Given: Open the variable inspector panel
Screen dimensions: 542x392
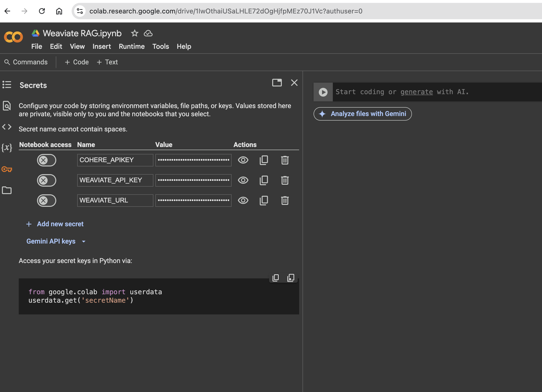Looking at the screenshot, I should [6, 148].
